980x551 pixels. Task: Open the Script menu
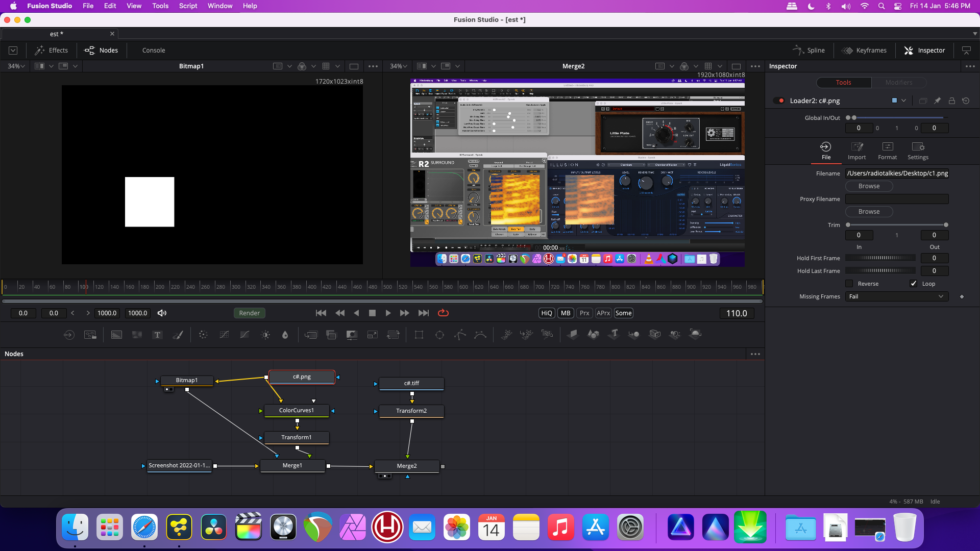(x=188, y=6)
